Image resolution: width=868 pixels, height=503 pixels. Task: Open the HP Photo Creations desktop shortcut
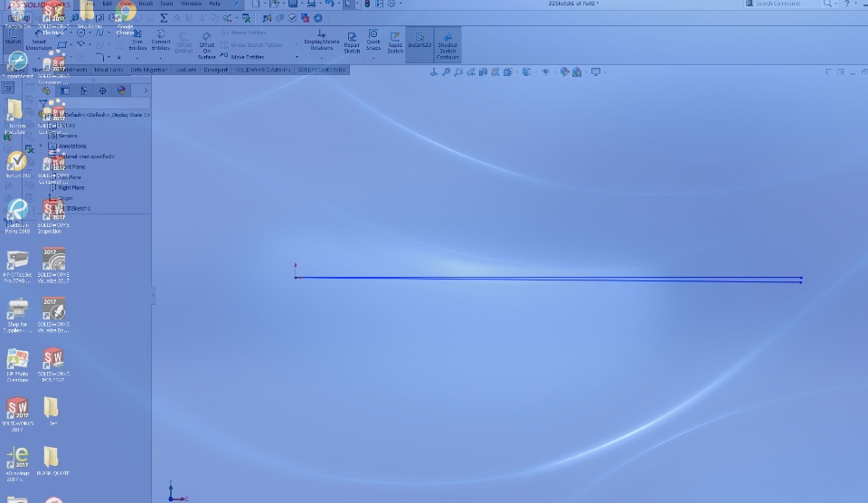tap(18, 365)
